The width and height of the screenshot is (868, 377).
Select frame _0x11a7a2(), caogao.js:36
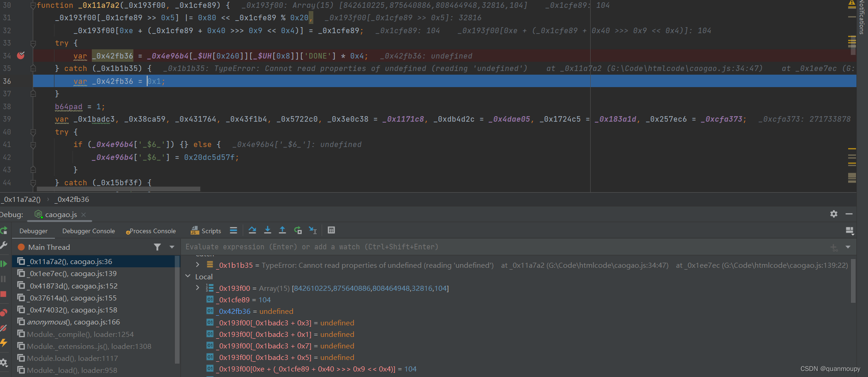[94, 261]
